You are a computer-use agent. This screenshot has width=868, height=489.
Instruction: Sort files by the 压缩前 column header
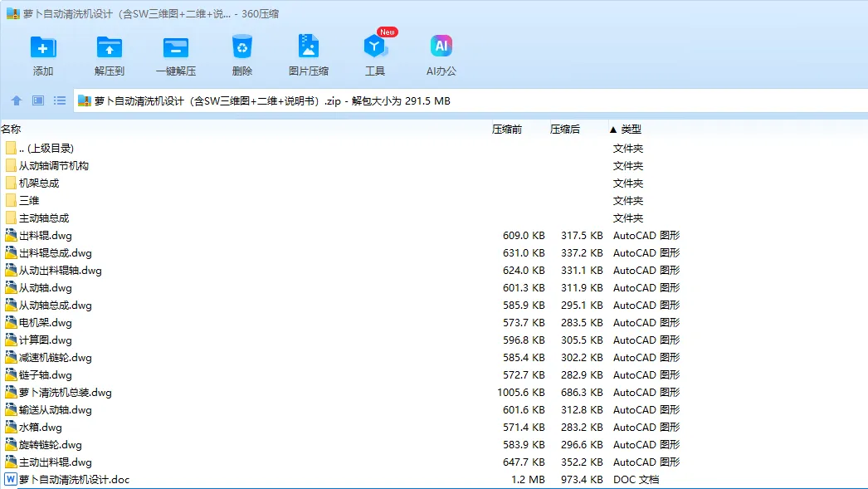507,130
